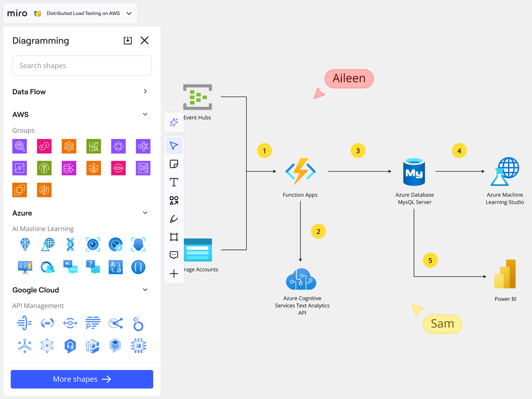Select the AI sparkle tool
Viewport: 532px width, 399px height.
(x=174, y=122)
